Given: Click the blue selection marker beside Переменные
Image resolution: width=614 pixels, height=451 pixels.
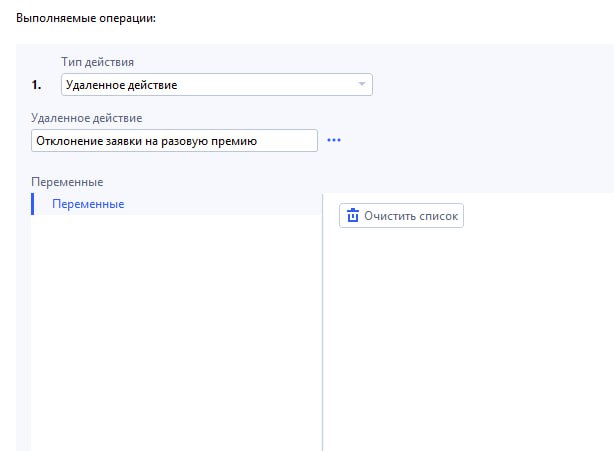Looking at the screenshot, I should pos(33,204).
